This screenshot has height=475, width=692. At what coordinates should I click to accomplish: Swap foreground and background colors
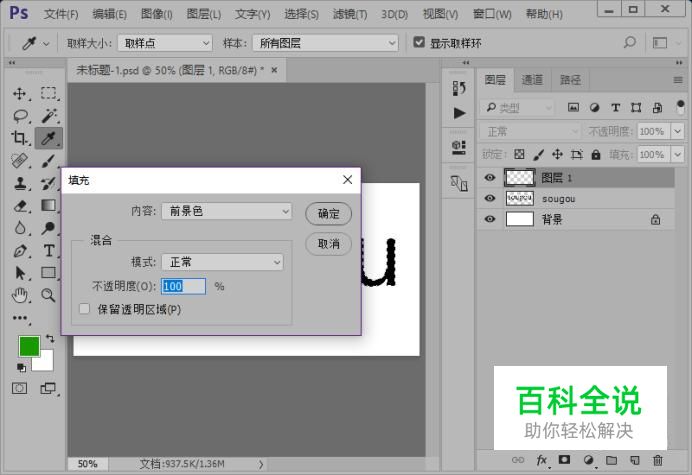point(50,339)
